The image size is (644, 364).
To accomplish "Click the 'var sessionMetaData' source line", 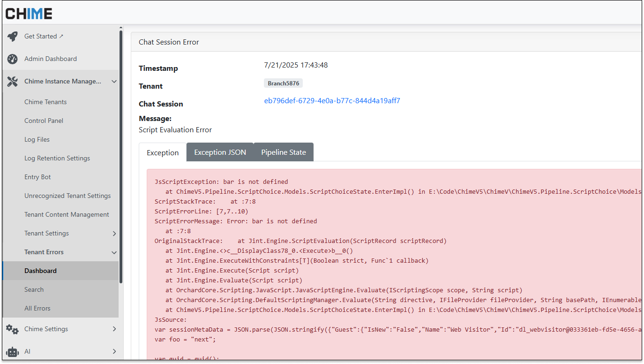I will click(x=397, y=329).
